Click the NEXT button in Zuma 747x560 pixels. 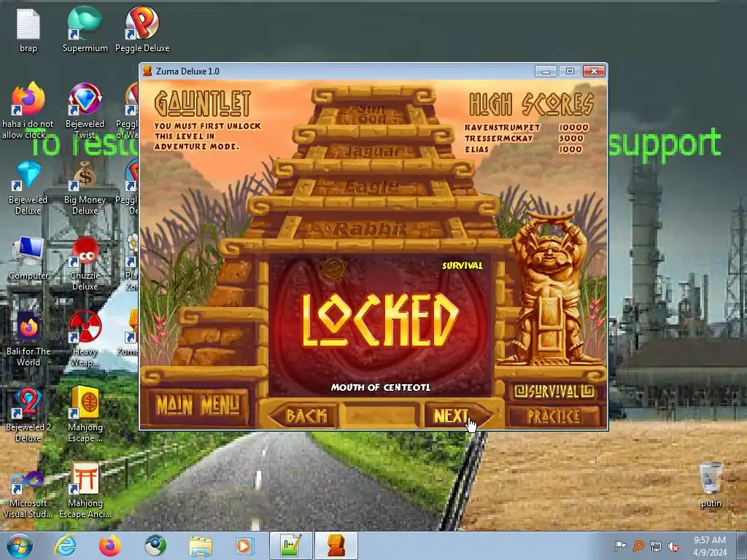click(x=458, y=416)
